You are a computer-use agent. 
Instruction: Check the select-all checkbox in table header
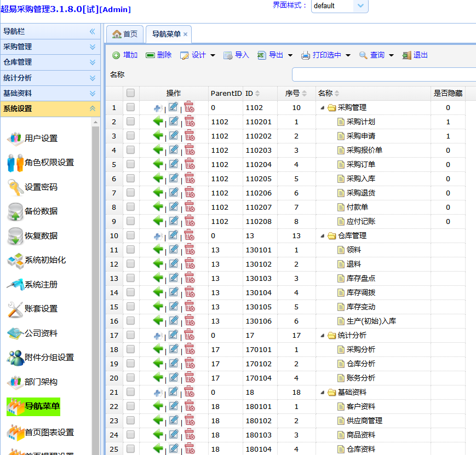130,93
